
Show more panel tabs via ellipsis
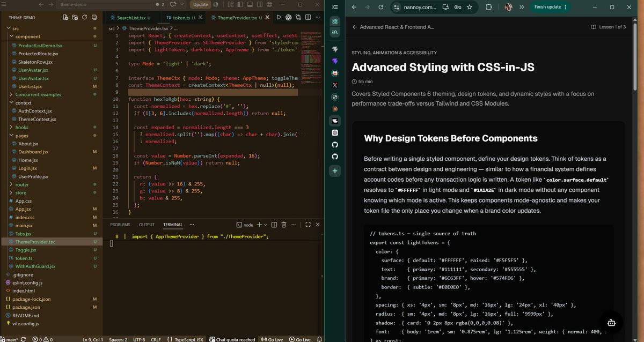pyautogui.click(x=192, y=225)
